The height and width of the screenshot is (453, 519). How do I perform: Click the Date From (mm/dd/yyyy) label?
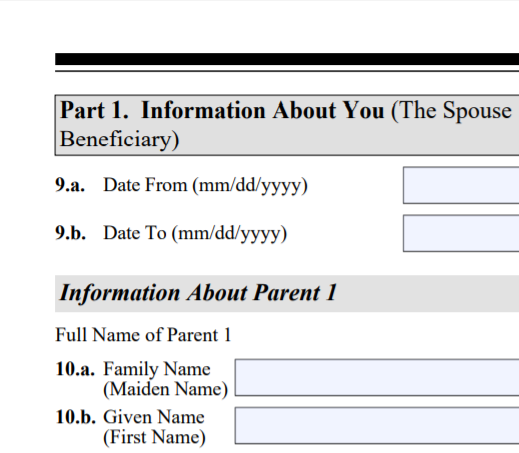[205, 185]
